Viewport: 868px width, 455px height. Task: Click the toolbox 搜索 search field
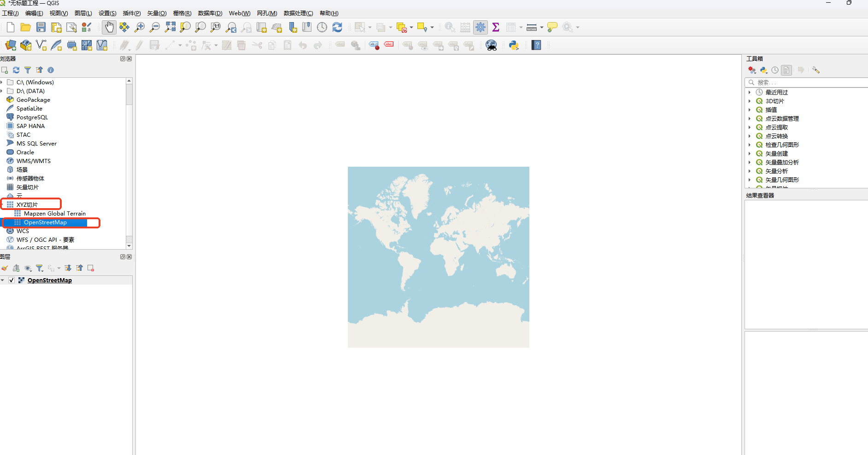click(x=806, y=82)
